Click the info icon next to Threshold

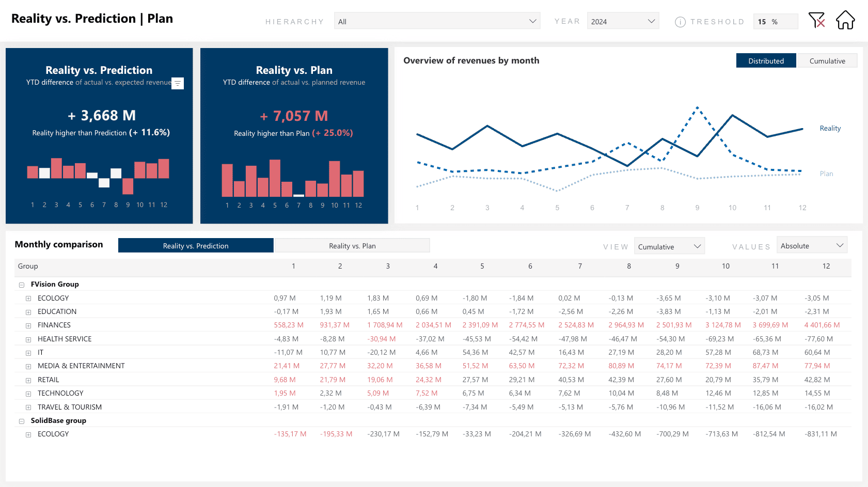click(x=681, y=22)
